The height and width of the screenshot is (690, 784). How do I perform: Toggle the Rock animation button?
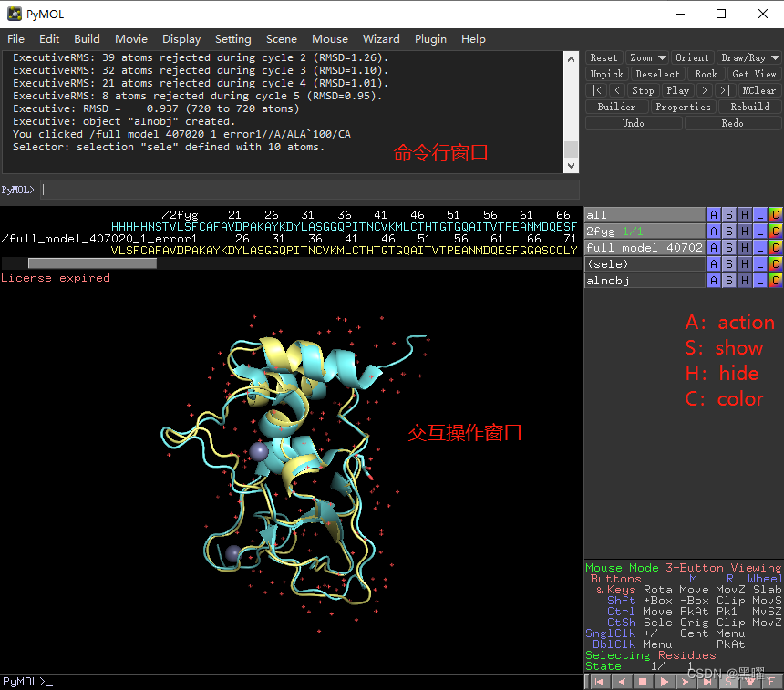[x=706, y=74]
